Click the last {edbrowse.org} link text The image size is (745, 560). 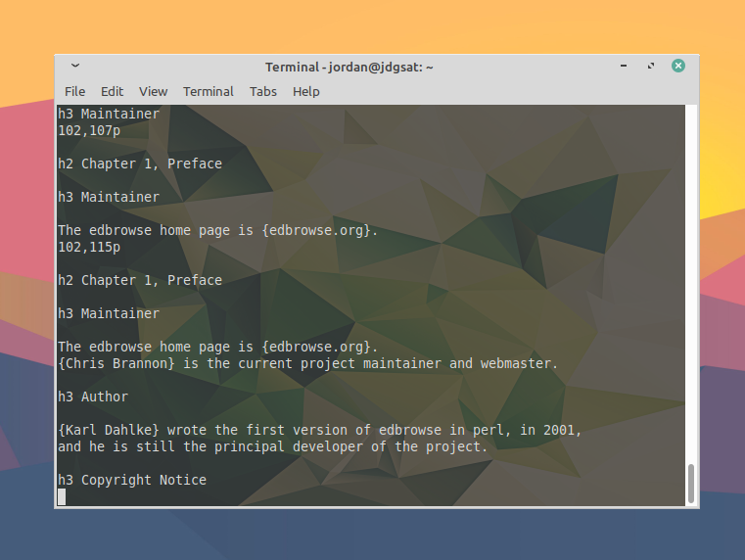pyautogui.click(x=317, y=347)
